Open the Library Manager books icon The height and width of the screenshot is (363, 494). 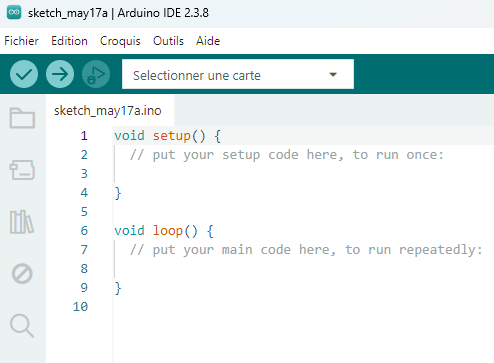pos(22,222)
